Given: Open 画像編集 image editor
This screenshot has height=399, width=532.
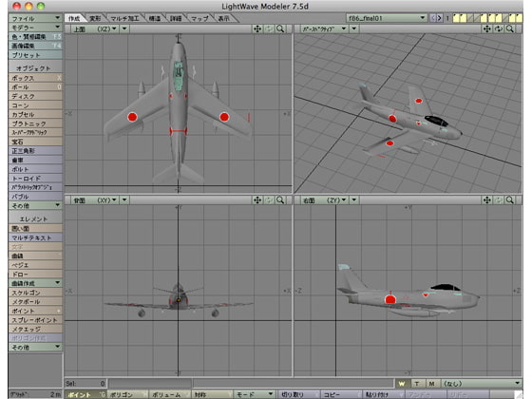Looking at the screenshot, I should point(35,46).
